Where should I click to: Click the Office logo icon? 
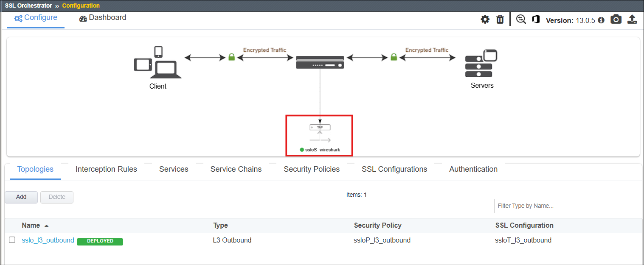click(536, 20)
